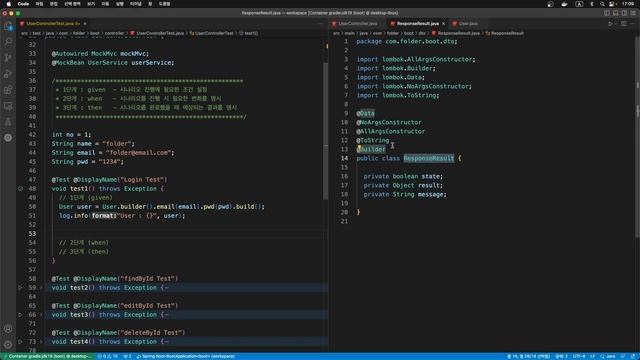The height and width of the screenshot is (360, 640).
Task: Open More Actions for left editor group
Action: pyautogui.click(x=320, y=24)
